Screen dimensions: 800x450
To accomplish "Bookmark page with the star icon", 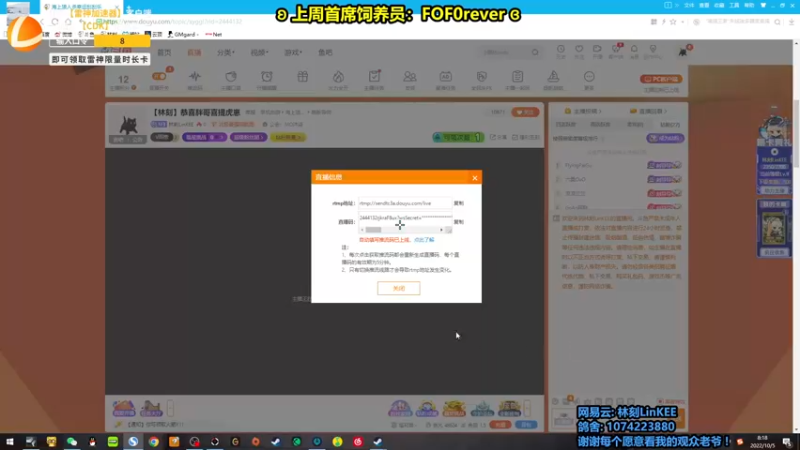I will click(673, 22).
